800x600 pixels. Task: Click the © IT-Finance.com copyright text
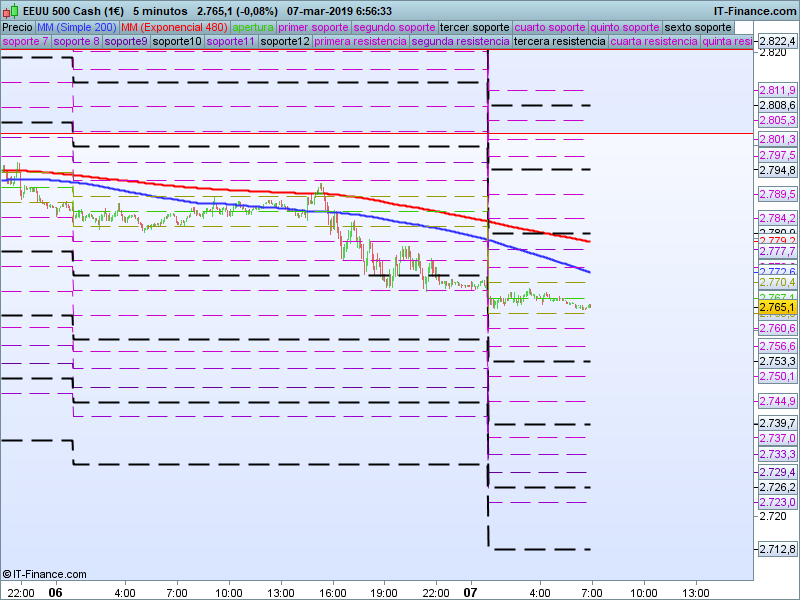click(x=45, y=574)
